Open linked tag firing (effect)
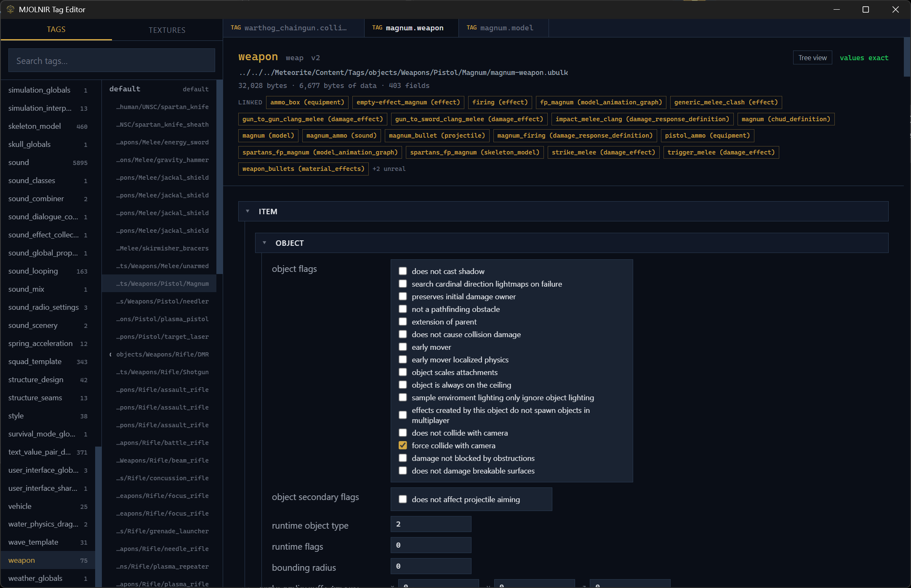 coord(500,102)
